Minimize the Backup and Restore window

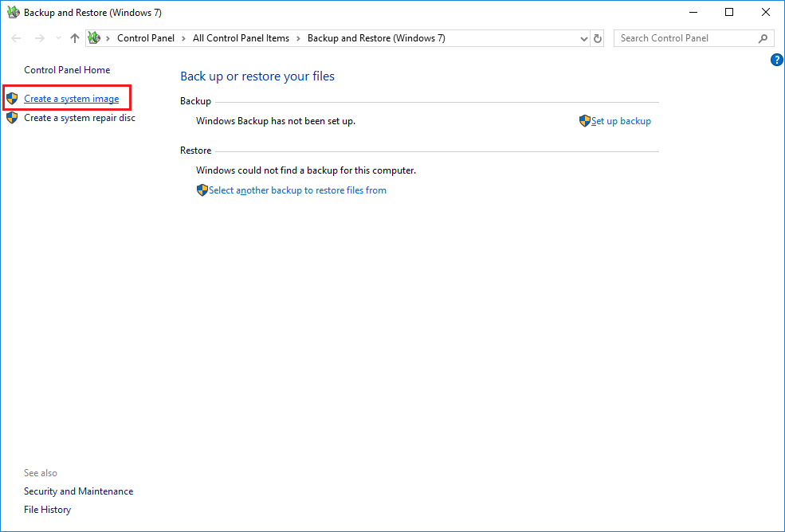pos(693,12)
